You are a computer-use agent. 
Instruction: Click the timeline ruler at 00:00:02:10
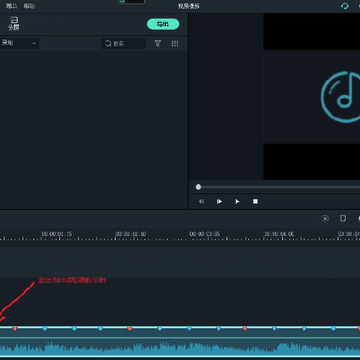pos(131,234)
